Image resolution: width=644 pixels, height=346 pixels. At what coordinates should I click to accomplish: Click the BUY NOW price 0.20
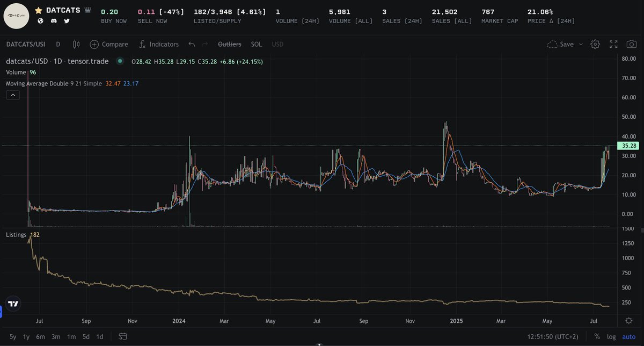pos(109,11)
